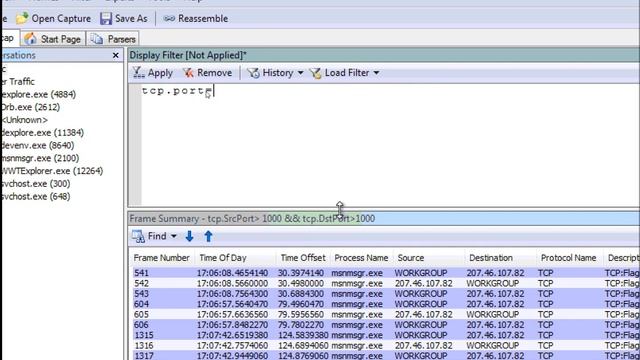The height and width of the screenshot is (360, 640).
Task: Click the History funnel icon
Action: 253,73
